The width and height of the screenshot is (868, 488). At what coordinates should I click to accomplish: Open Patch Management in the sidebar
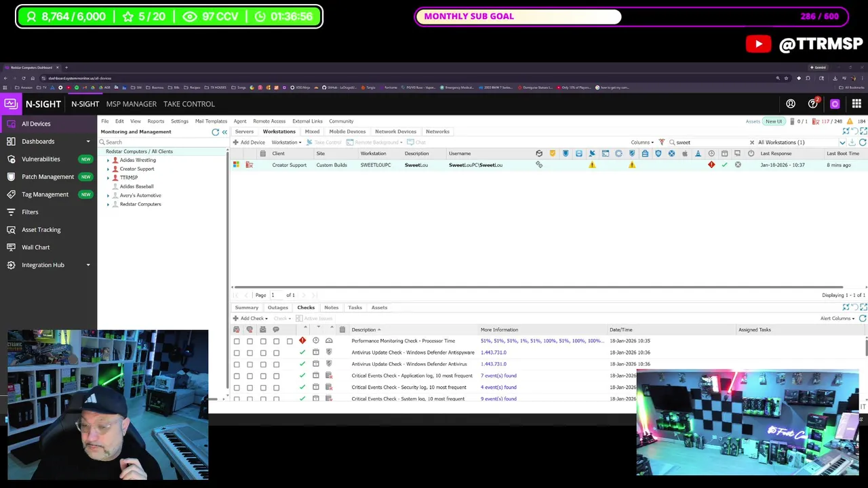(x=47, y=177)
